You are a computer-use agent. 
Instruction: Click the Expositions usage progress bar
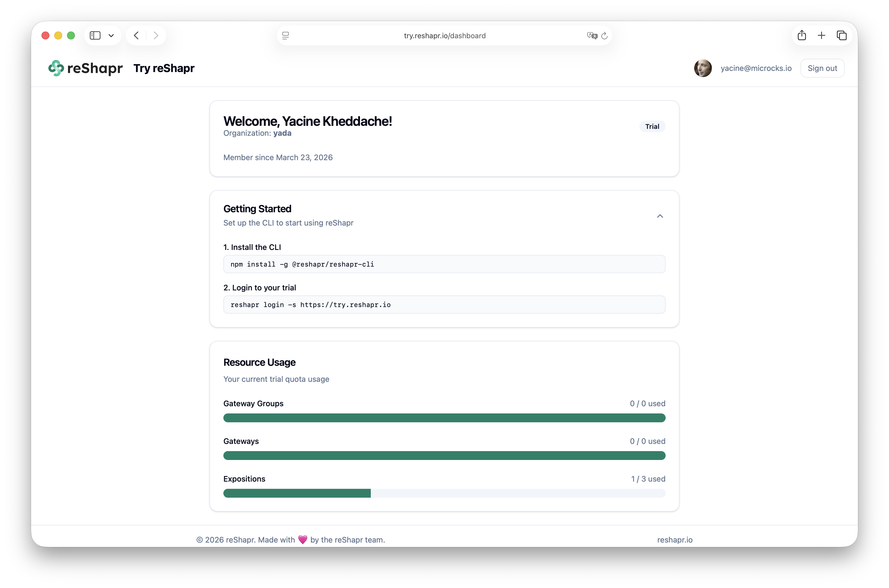(444, 494)
